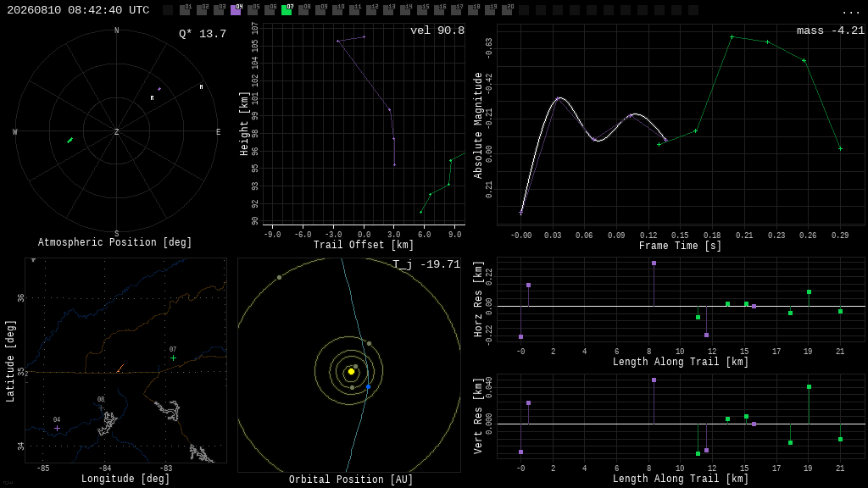The height and width of the screenshot is (488, 868).
Task: Toggle station 17 box
Action: [455, 10]
